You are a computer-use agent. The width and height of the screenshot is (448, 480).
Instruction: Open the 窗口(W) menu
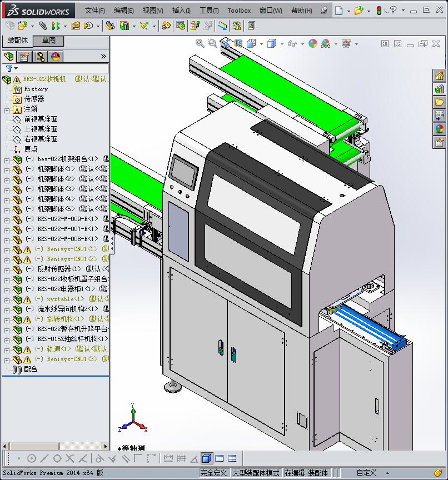click(271, 11)
